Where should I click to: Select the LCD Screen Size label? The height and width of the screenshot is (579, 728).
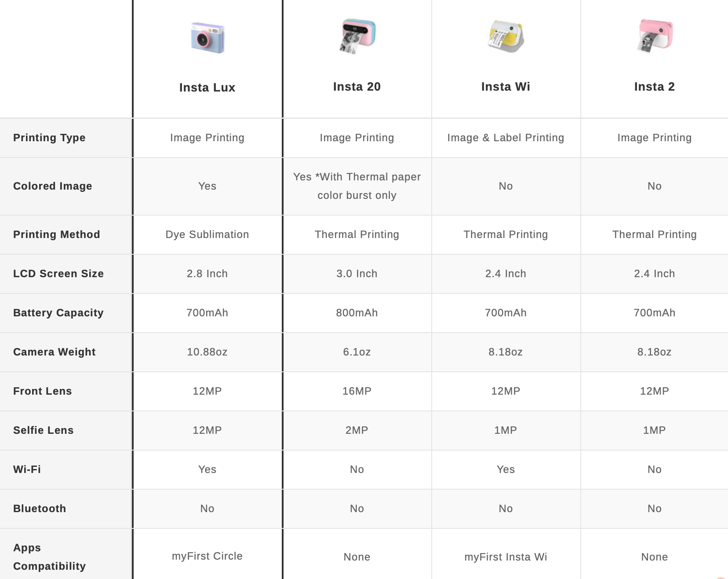(x=58, y=274)
